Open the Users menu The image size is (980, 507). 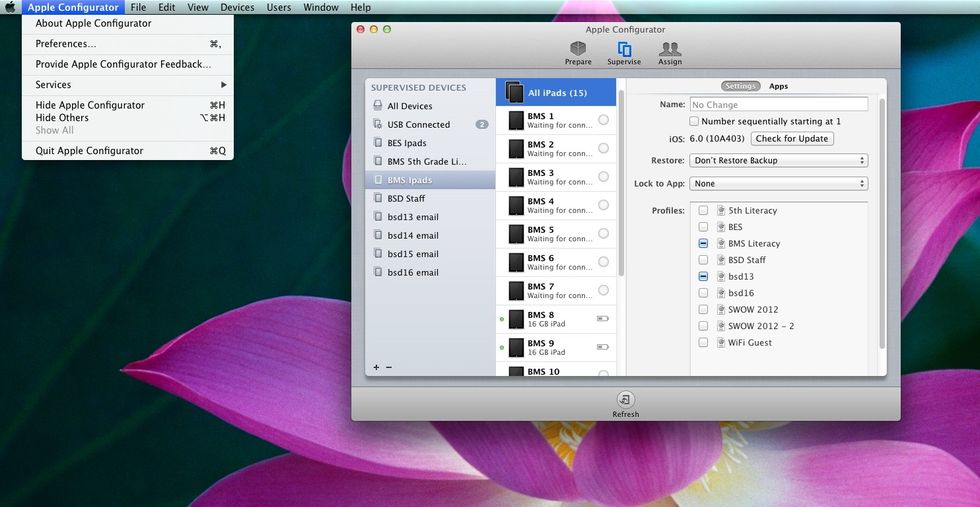pos(279,8)
